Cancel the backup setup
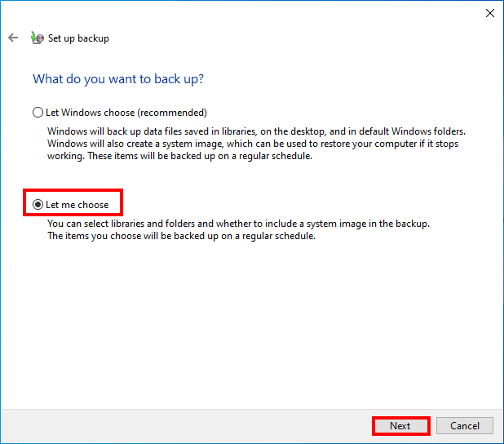This screenshot has width=504, height=444. (465, 426)
